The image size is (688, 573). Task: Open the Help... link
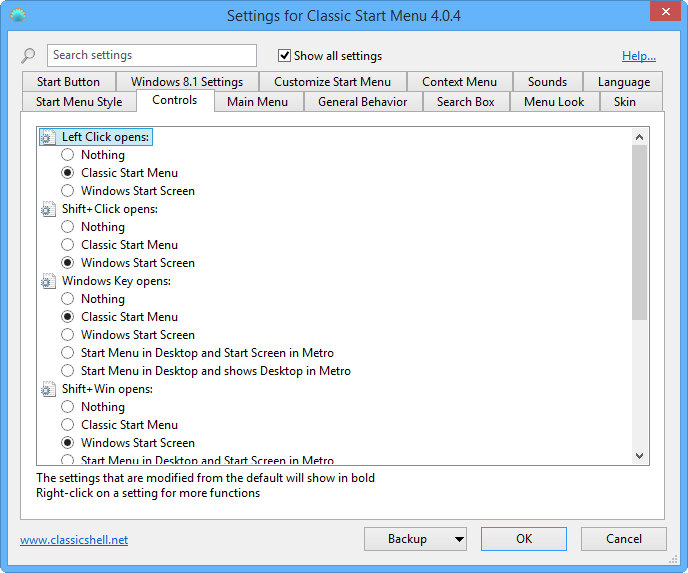tap(639, 56)
